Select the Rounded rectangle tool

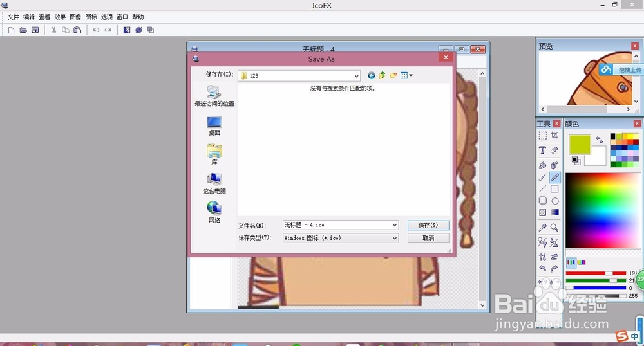click(x=542, y=201)
